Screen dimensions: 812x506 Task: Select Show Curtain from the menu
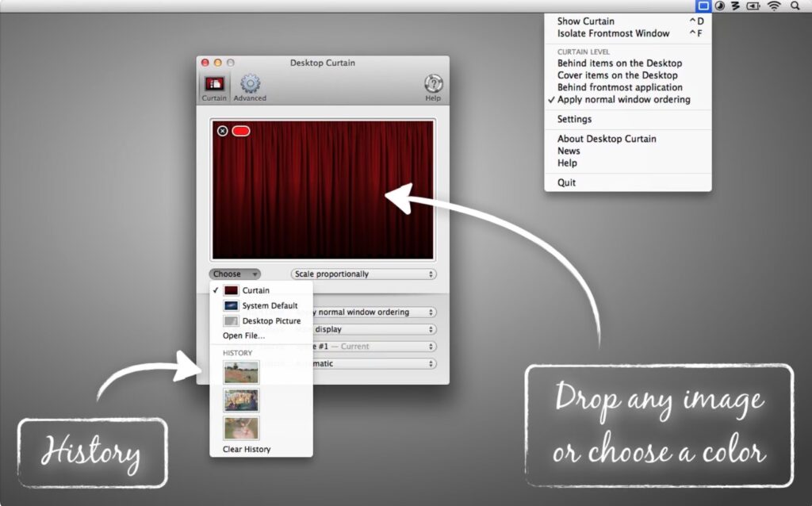click(x=584, y=21)
